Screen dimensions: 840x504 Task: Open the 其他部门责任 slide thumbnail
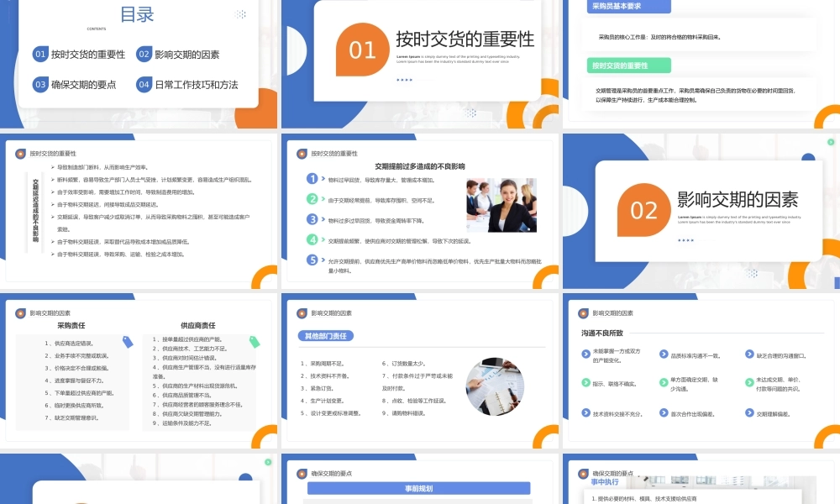tap(420, 370)
